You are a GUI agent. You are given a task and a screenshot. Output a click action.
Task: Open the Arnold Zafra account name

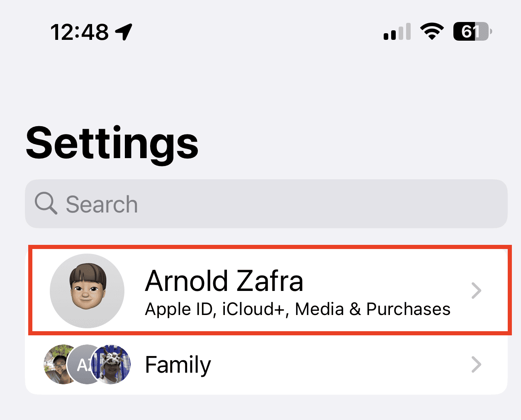[224, 281]
